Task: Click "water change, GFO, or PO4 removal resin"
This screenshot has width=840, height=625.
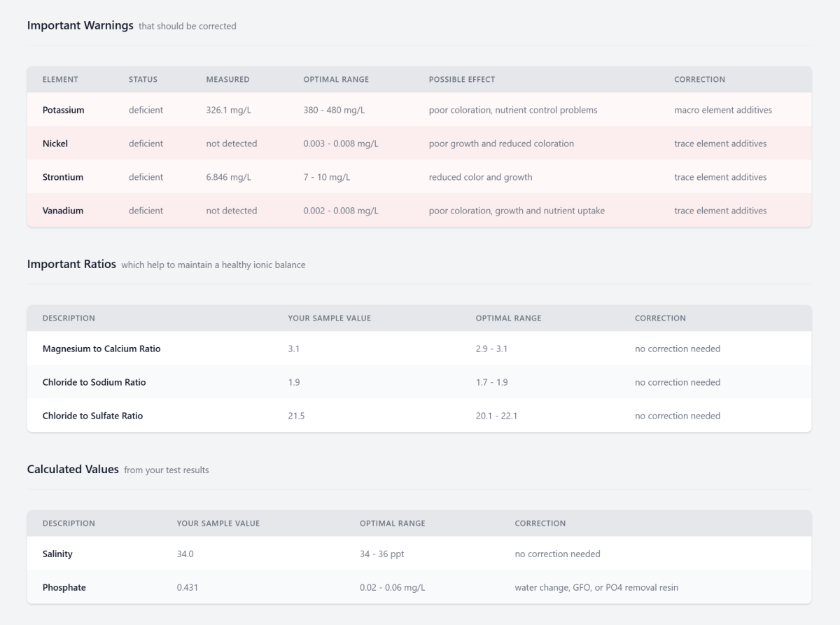Action: pos(596,587)
